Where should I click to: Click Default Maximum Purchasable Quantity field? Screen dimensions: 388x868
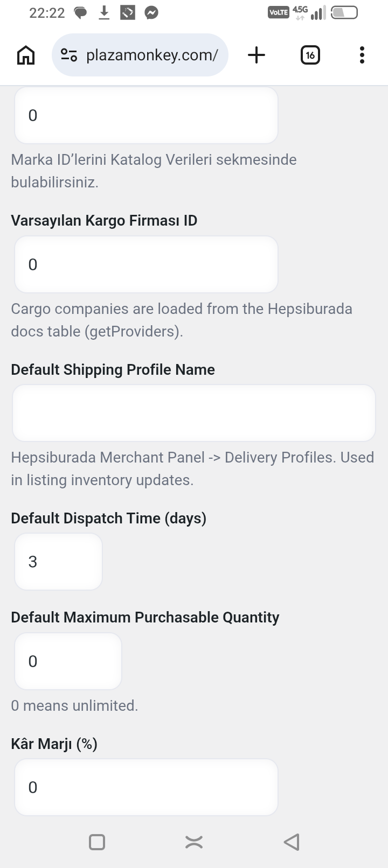coord(68,661)
